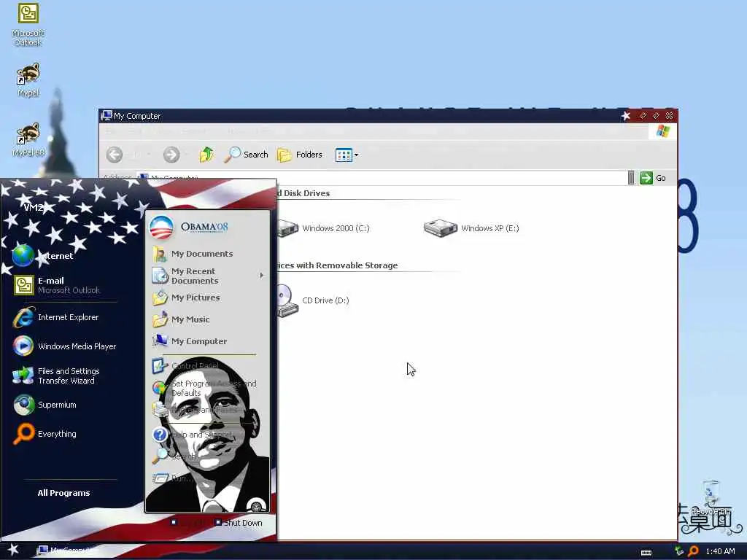Launch Everything search from Start menu
Image resolution: width=747 pixels, height=560 pixels.
(x=44, y=434)
